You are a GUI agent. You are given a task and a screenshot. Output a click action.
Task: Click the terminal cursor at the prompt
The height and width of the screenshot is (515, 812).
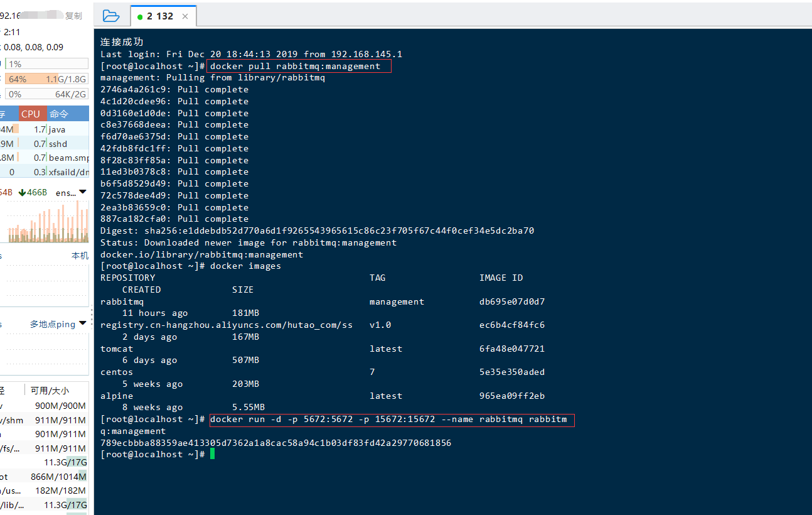click(213, 454)
